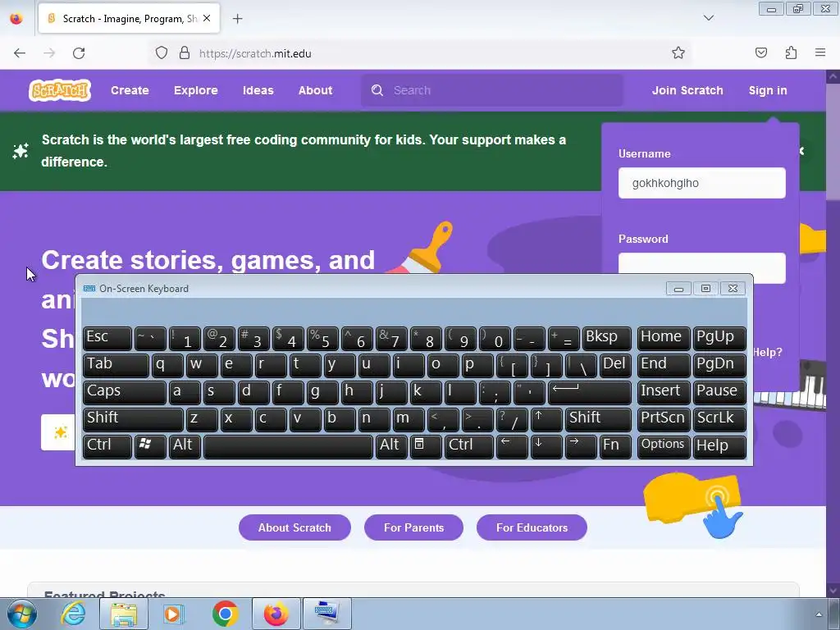Click the PrtScn key on the keyboard

click(x=663, y=419)
